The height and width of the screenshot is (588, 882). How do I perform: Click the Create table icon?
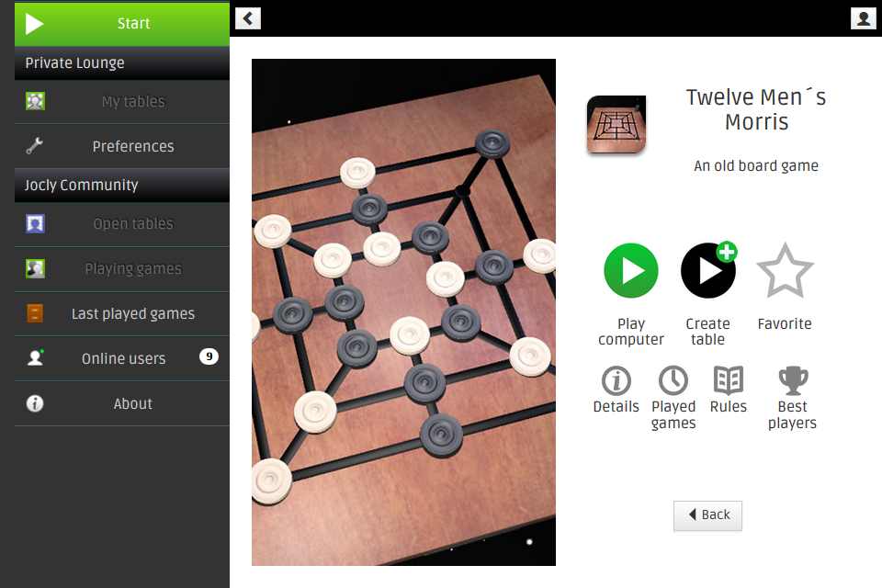pyautogui.click(x=708, y=271)
